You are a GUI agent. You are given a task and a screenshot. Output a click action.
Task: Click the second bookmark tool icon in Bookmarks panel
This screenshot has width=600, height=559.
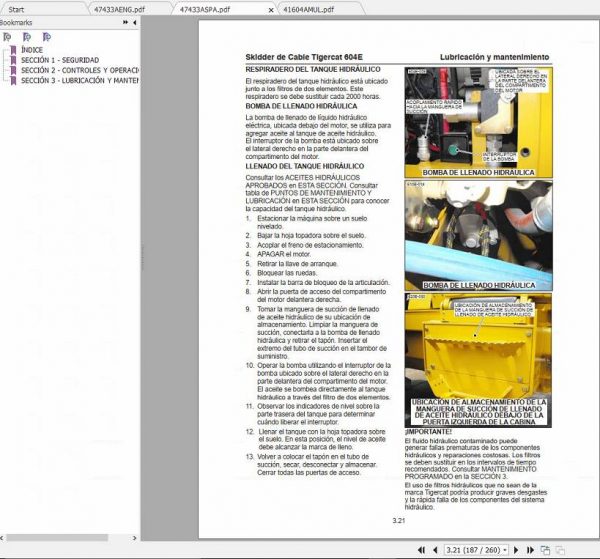coord(27,37)
